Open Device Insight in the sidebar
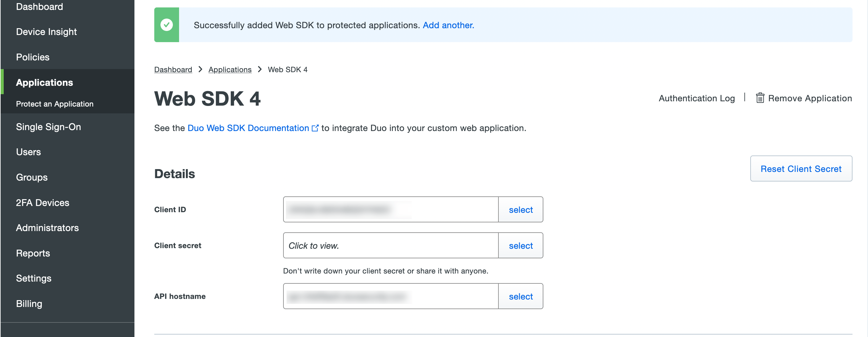 [46, 32]
